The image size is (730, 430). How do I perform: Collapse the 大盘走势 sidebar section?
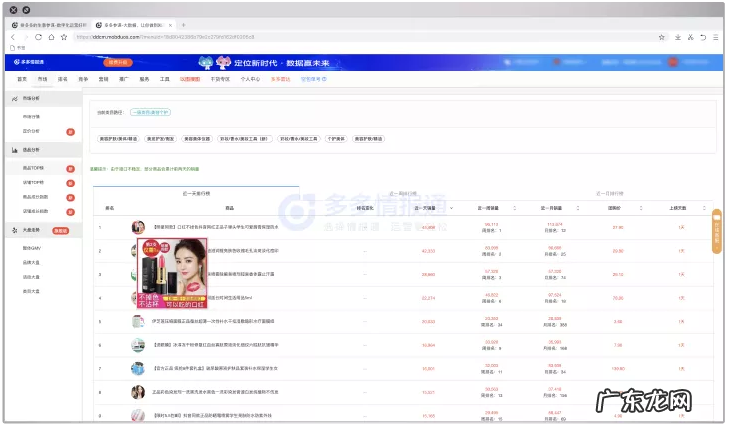44,231
